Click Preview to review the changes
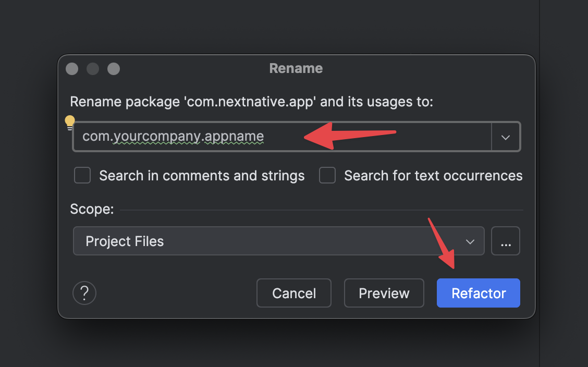 click(384, 293)
